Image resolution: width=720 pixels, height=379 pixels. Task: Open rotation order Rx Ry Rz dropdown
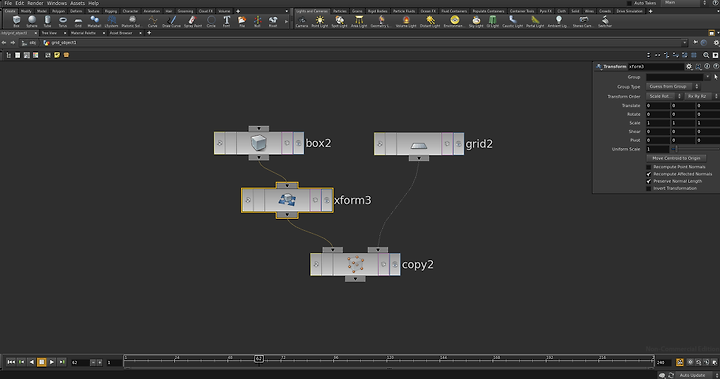(702, 96)
